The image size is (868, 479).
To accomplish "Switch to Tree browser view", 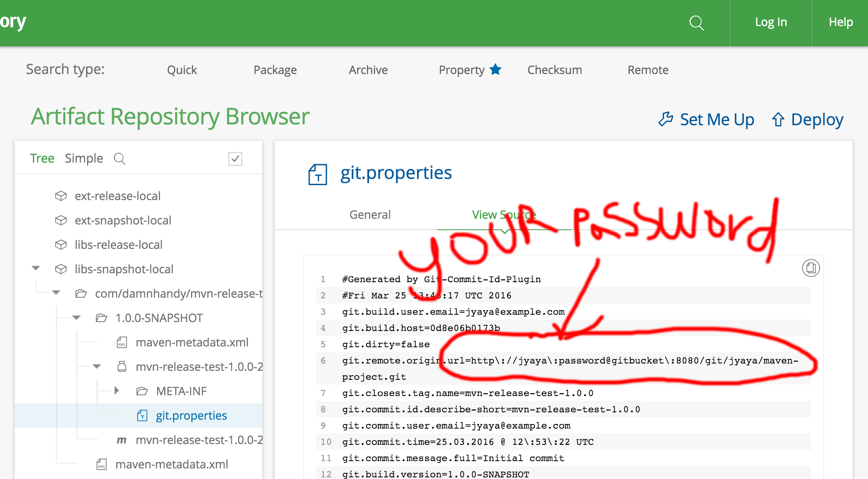I will [x=42, y=158].
